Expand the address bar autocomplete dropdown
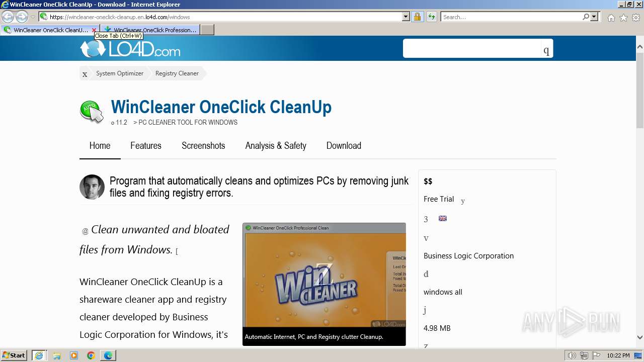The height and width of the screenshot is (362, 644). click(406, 17)
